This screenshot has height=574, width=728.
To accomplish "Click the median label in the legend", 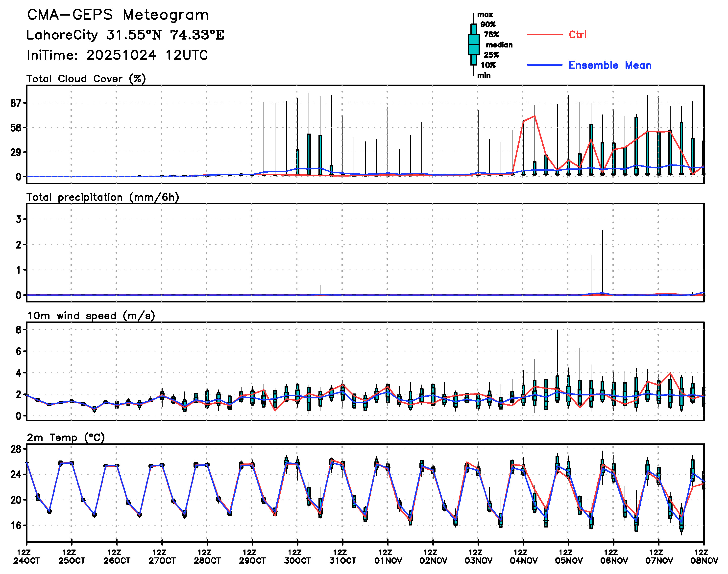I will click(x=499, y=45).
